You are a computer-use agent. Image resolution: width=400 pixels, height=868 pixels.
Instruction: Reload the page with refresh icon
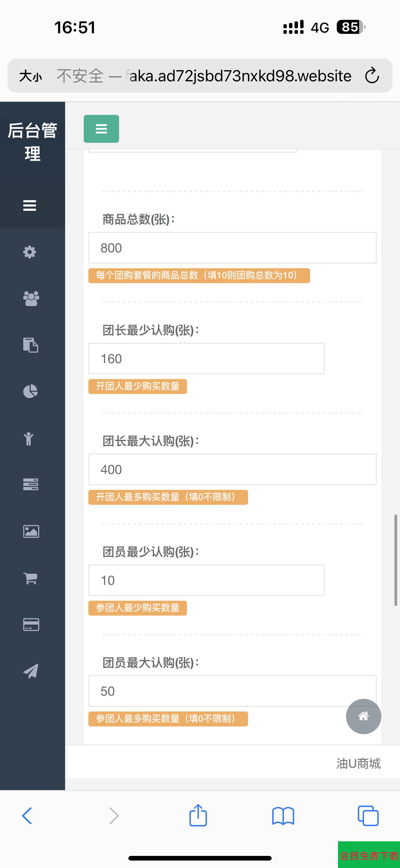[x=372, y=75]
